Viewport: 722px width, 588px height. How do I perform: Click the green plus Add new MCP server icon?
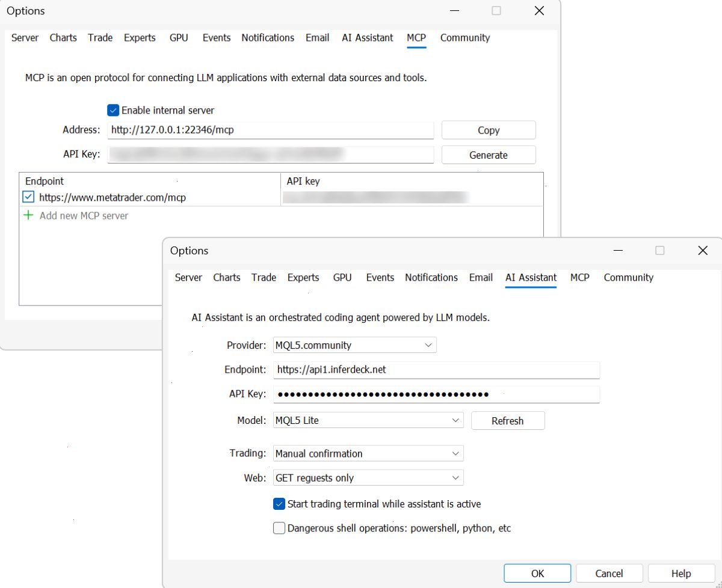tap(28, 215)
